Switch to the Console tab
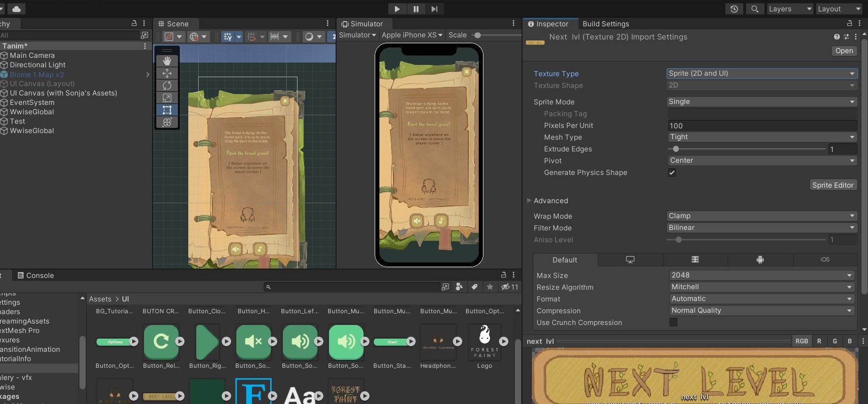The image size is (868, 404). pyautogui.click(x=36, y=275)
